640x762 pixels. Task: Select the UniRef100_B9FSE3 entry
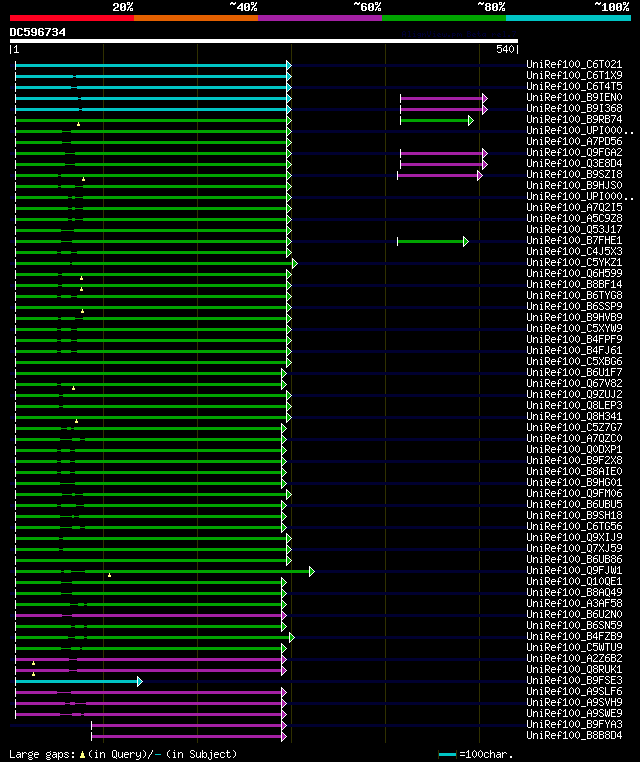[574, 680]
